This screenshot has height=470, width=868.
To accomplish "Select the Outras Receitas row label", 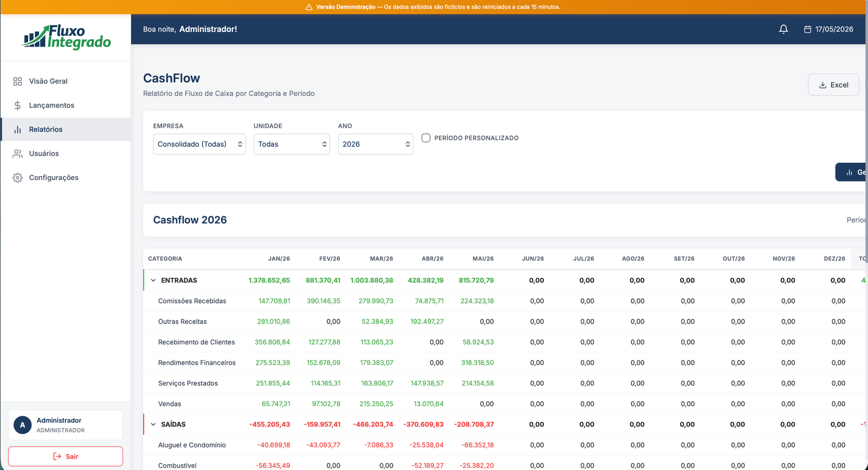I will point(182,321).
